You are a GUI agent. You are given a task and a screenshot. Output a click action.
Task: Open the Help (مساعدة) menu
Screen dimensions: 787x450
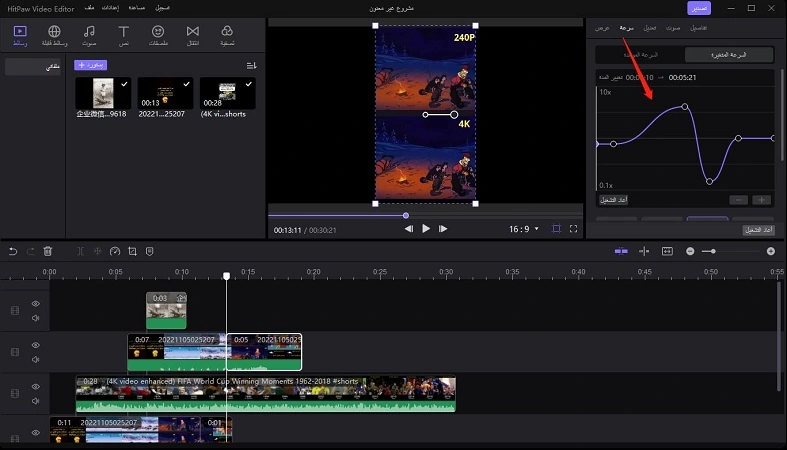137,8
